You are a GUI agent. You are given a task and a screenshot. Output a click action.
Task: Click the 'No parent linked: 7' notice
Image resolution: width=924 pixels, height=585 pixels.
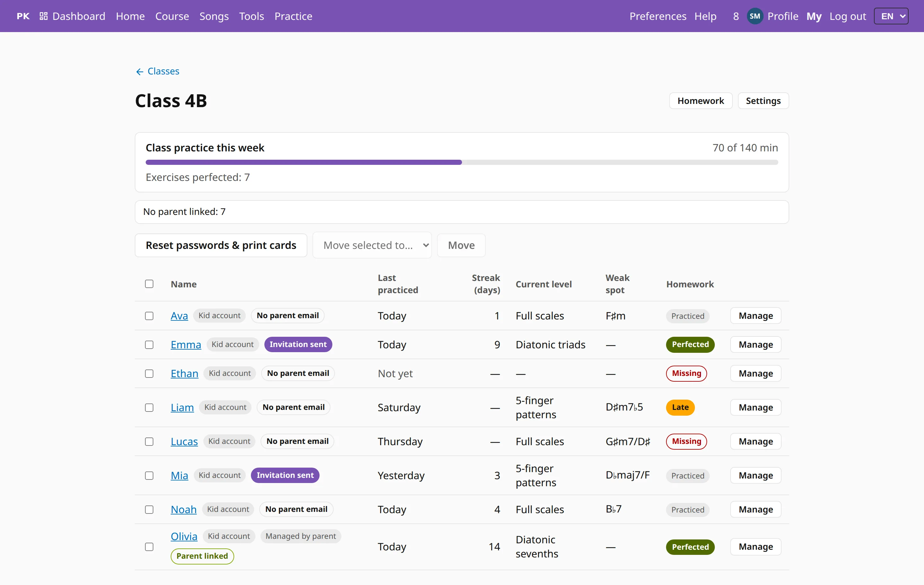click(462, 212)
